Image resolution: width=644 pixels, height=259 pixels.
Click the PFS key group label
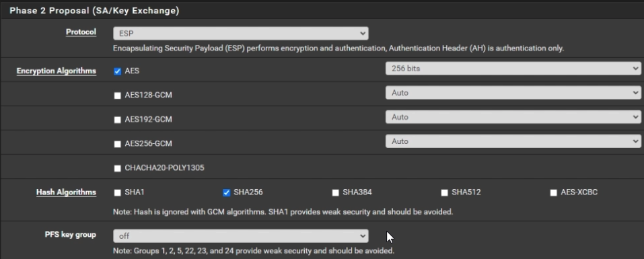click(70, 235)
